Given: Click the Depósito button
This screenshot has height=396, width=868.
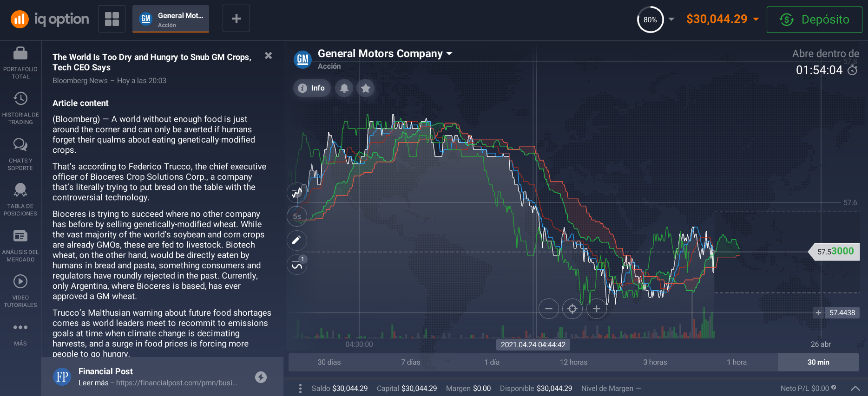Looking at the screenshot, I should click(x=814, y=19).
